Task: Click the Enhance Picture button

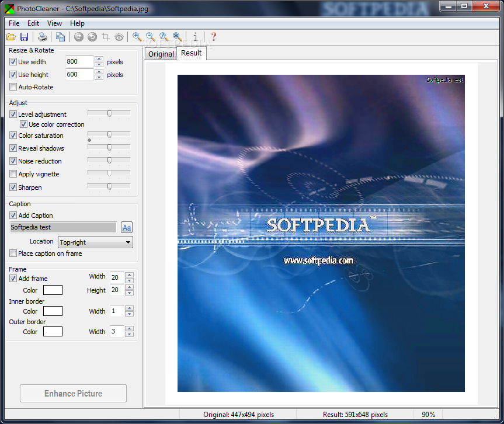Action: coord(73,394)
